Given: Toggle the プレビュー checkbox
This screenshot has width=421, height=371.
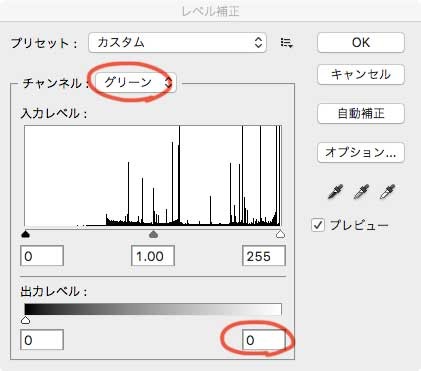Looking at the screenshot, I should (318, 225).
